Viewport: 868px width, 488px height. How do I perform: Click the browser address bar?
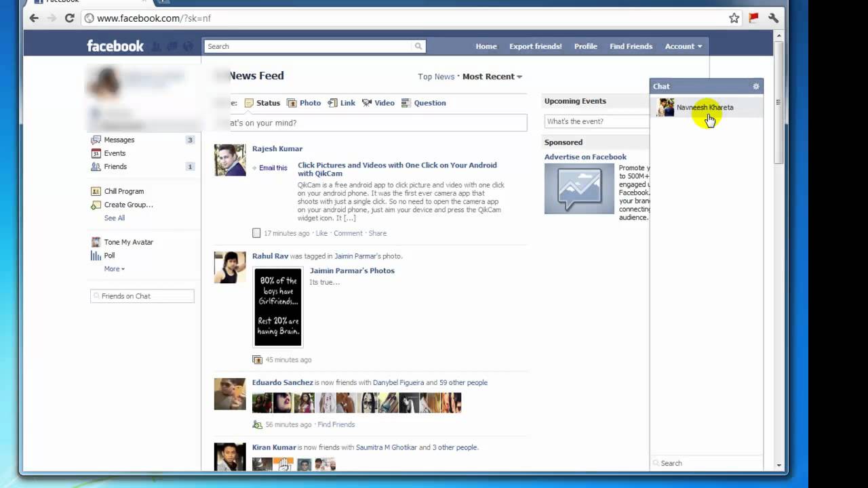pos(403,18)
